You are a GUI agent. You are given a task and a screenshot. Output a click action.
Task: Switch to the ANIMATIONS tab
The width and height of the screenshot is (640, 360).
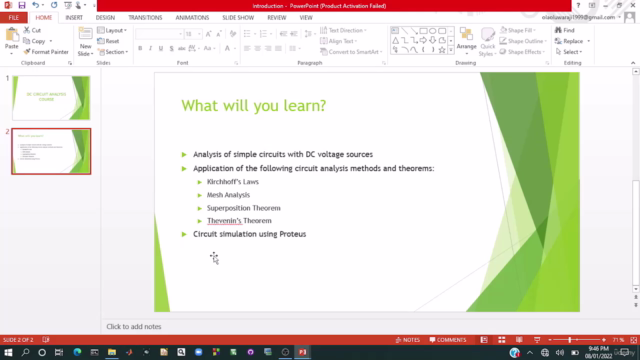192,18
